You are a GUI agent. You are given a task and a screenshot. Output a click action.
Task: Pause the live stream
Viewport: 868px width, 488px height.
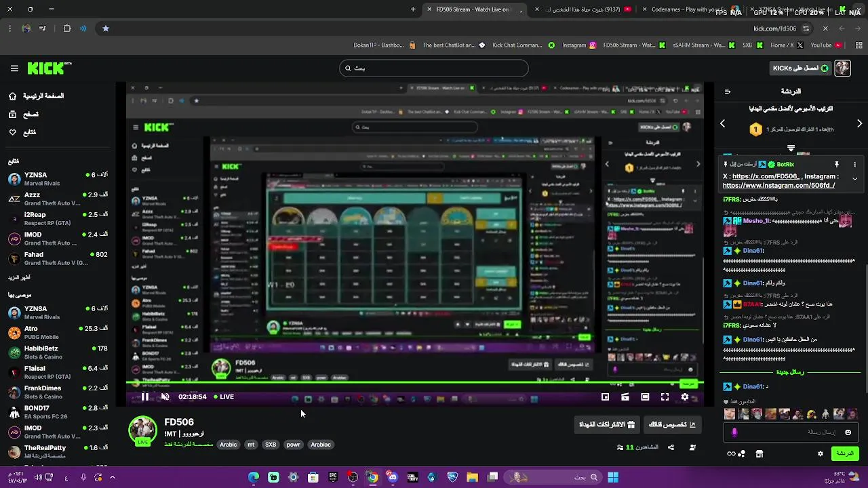144,397
